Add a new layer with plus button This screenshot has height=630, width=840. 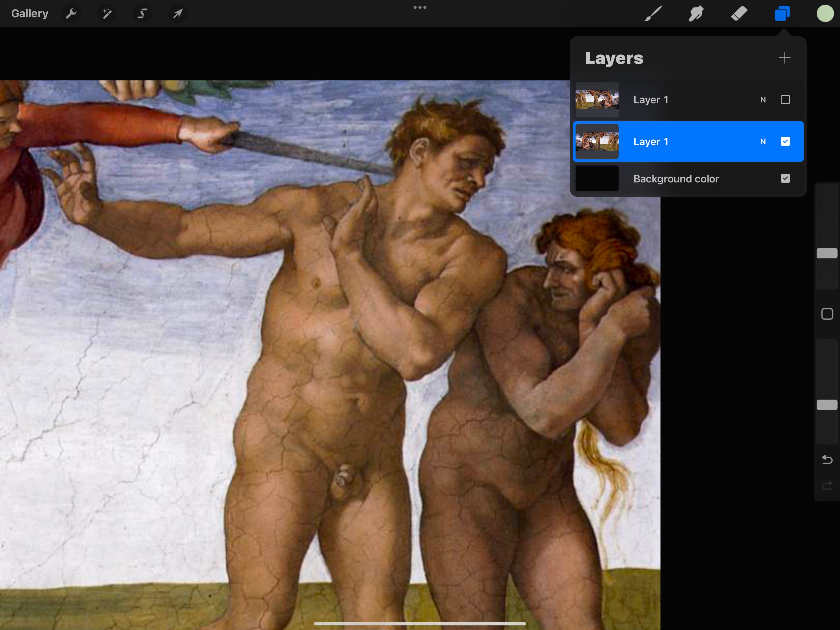pyautogui.click(x=785, y=58)
